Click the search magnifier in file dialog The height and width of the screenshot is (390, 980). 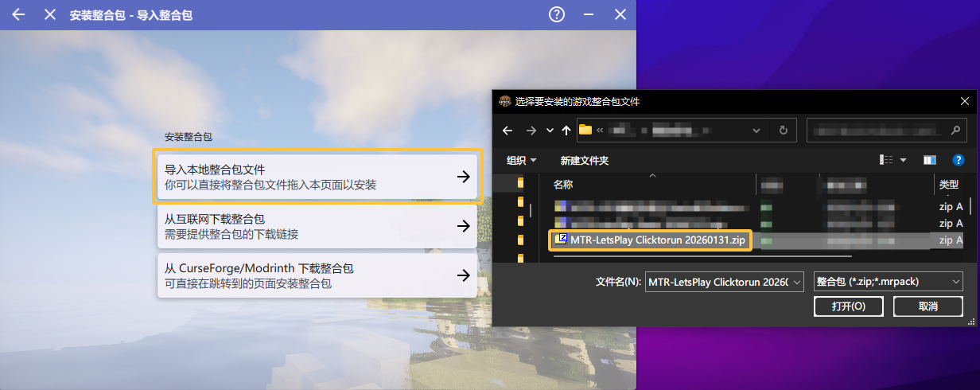click(955, 130)
